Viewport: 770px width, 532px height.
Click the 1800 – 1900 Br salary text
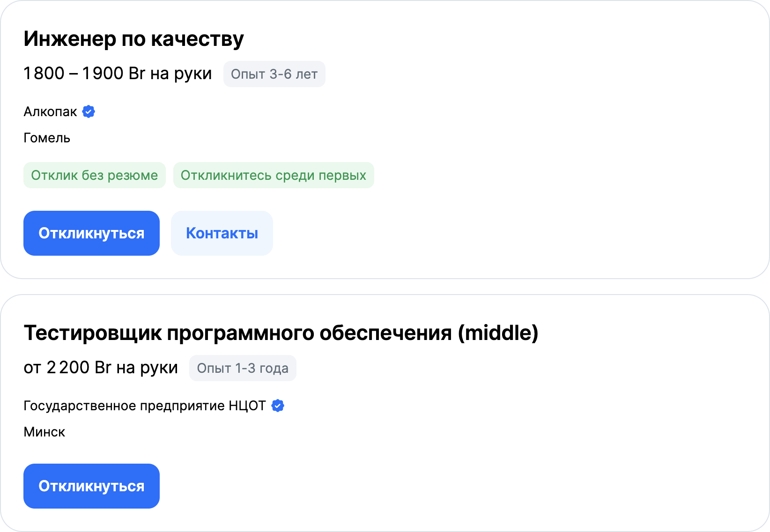point(117,74)
